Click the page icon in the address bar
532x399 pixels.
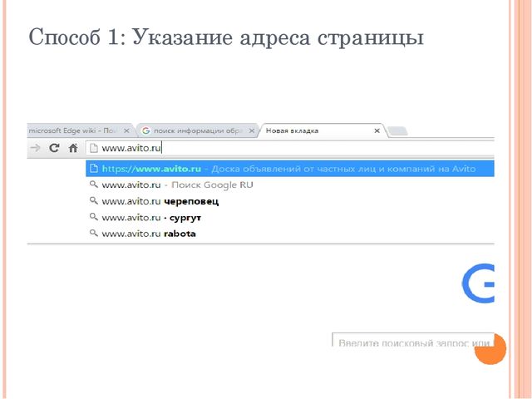tap(94, 148)
